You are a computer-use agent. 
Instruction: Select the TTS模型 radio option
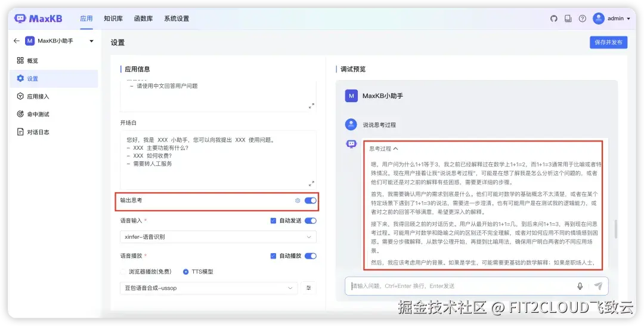[185, 272]
